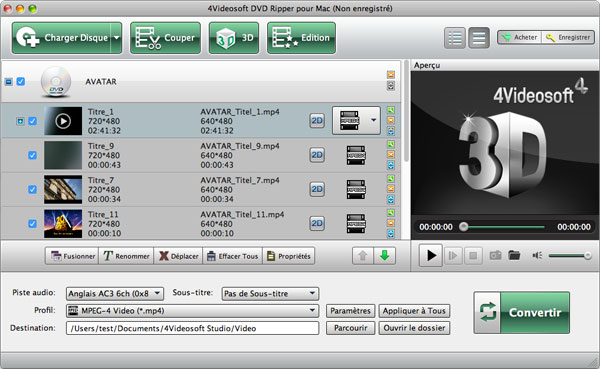
Task: Click 2D mode icon for Titre_7
Action: (317, 189)
